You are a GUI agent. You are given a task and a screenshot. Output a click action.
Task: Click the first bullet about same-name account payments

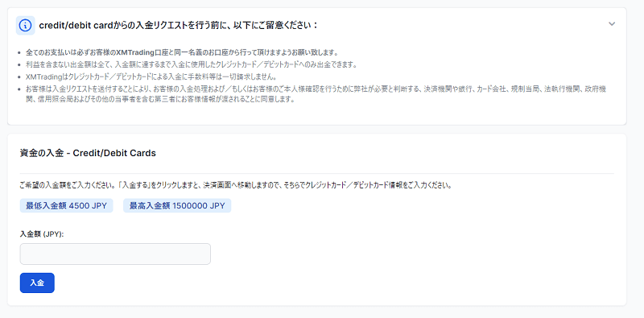182,52
